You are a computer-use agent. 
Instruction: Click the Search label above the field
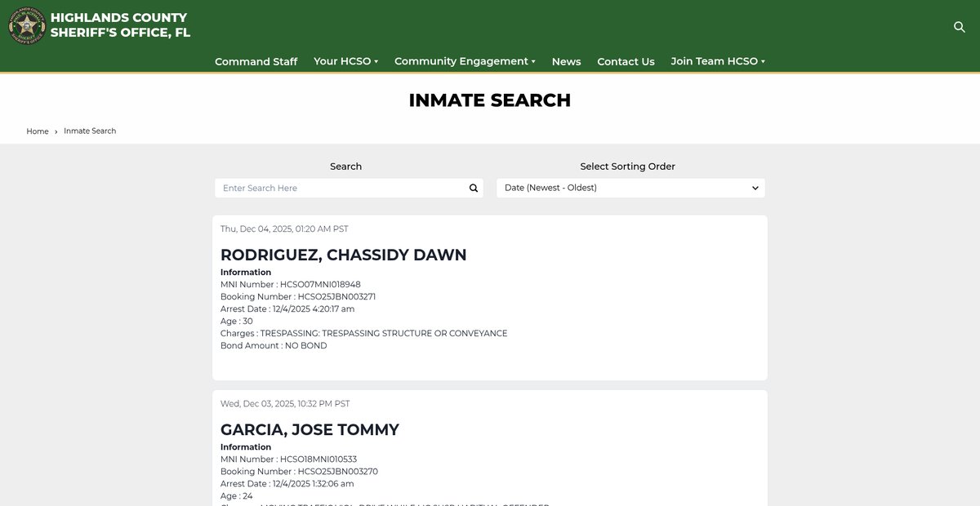tap(345, 166)
